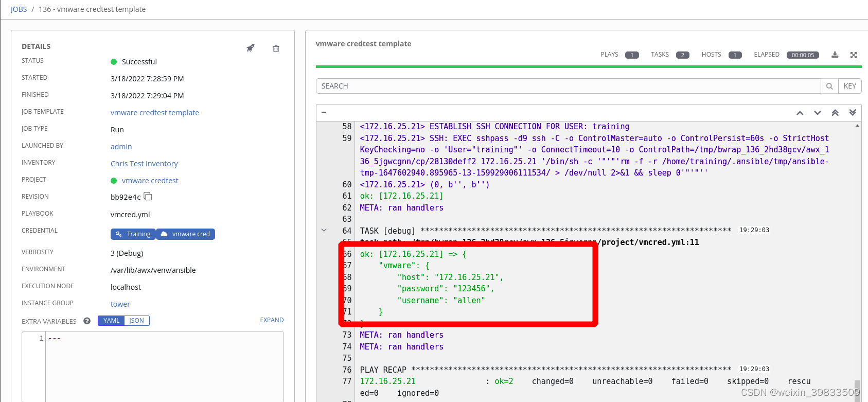Select YAML format for extra variables
This screenshot has height=402, width=868.
point(111,321)
